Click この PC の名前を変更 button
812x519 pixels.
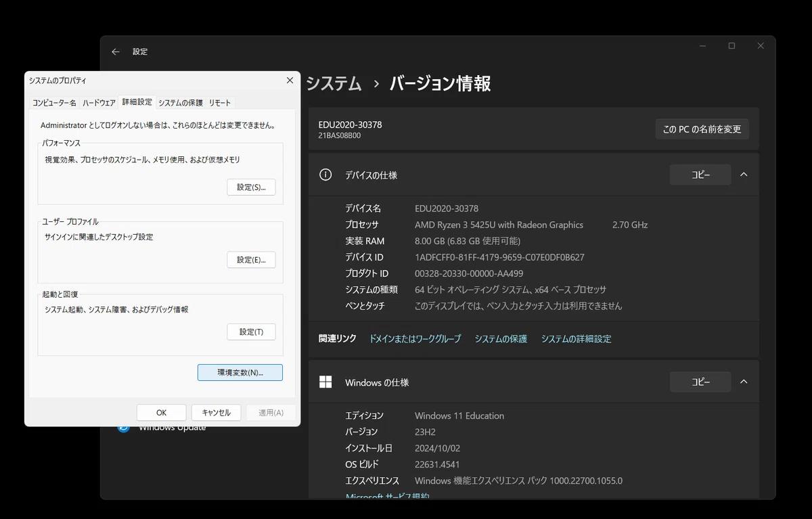[702, 129]
